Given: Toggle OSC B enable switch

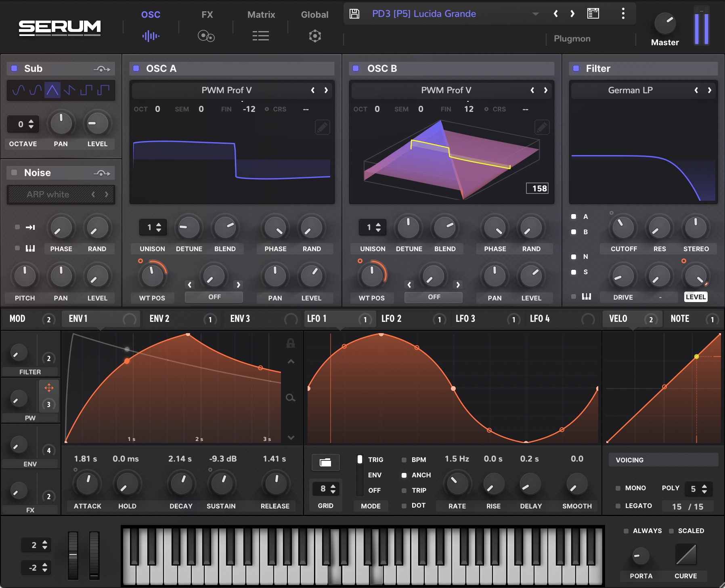Looking at the screenshot, I should pos(356,68).
